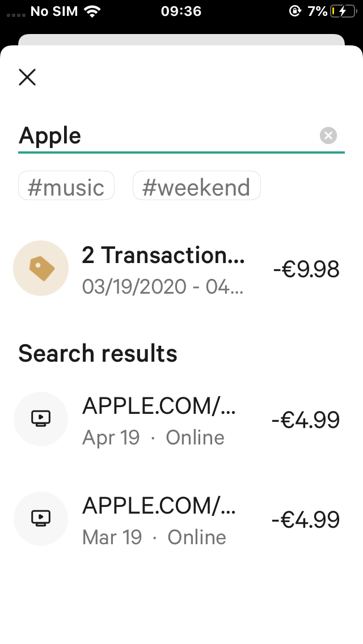Focus the Apple search input field

coord(113,135)
